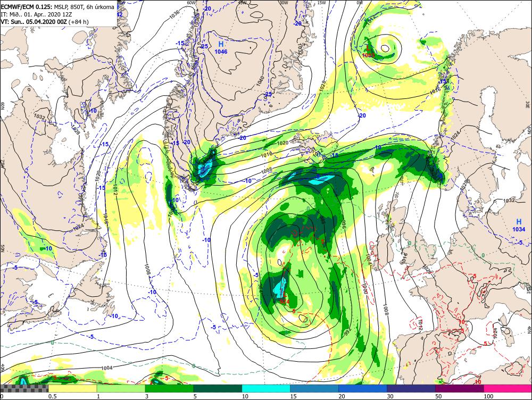Click the '45W' longitude label at top
The width and height of the screenshot is (532, 400).
pos(242,2)
